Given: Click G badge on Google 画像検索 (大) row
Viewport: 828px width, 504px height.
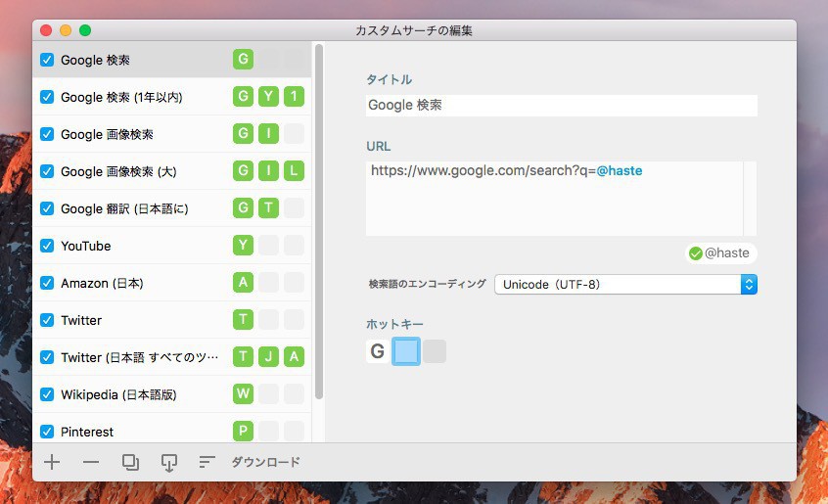Looking at the screenshot, I should (x=243, y=171).
